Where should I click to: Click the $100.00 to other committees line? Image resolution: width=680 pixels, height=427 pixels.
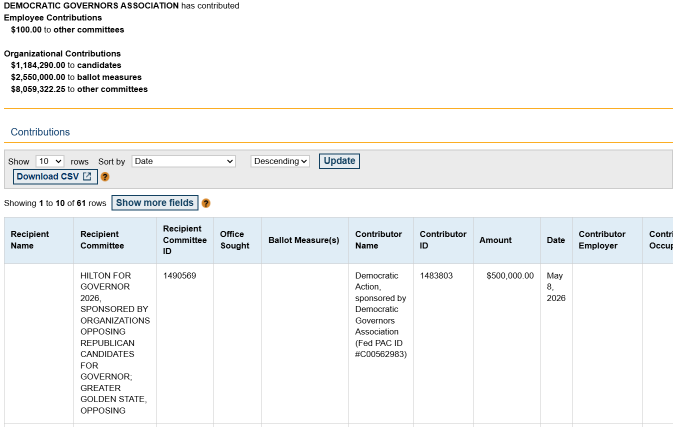[x=68, y=30]
